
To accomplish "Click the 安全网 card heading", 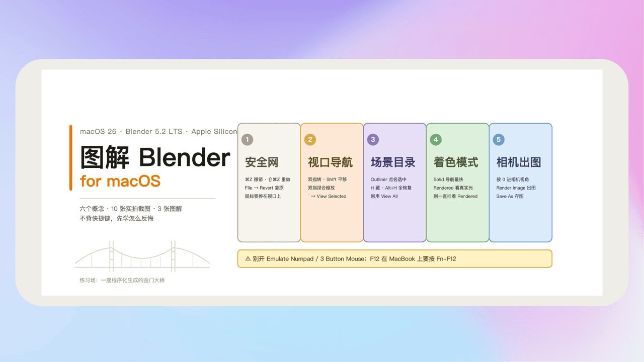I will (262, 162).
